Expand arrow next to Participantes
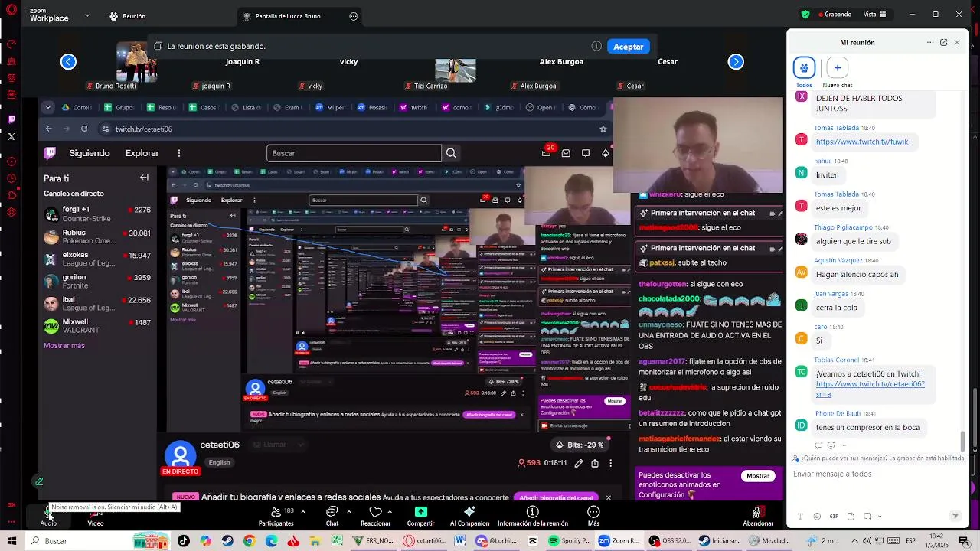 303,511
